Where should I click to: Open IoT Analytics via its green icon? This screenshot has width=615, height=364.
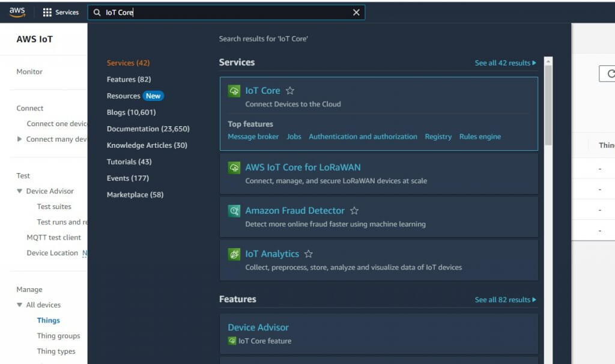[x=233, y=253]
